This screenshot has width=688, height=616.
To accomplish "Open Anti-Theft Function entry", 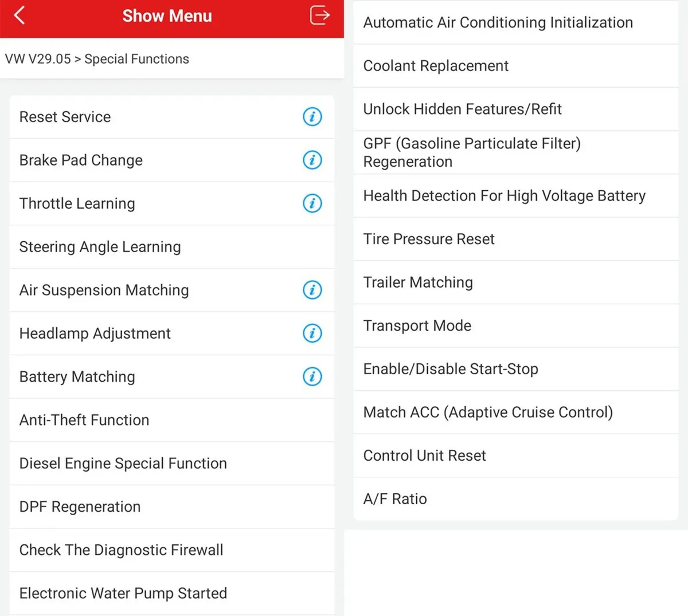I will [84, 420].
